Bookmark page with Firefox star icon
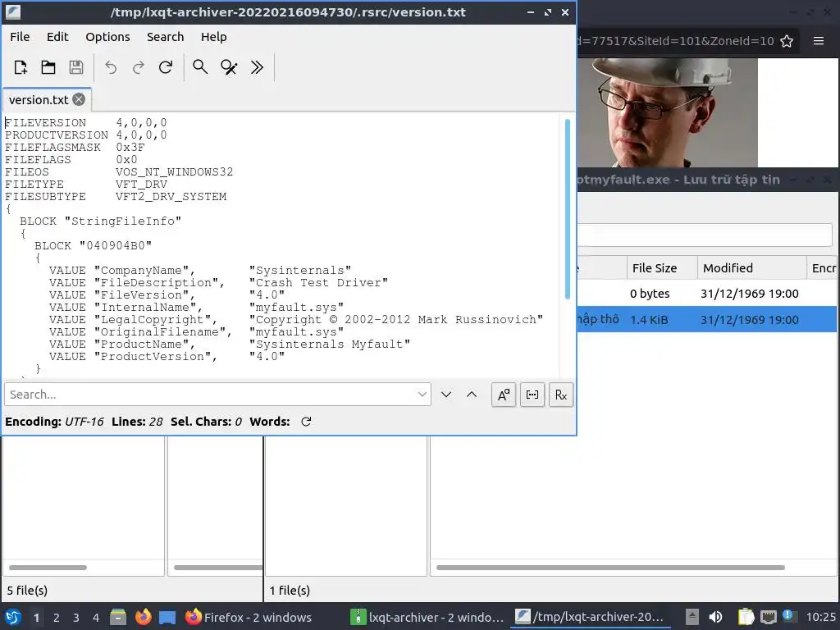The image size is (840, 630). (x=787, y=41)
